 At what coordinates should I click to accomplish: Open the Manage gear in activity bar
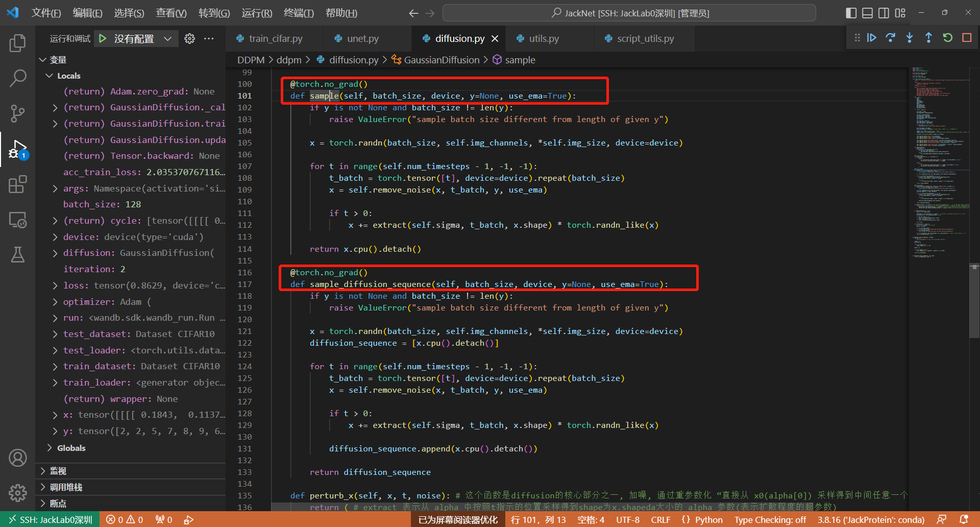(17, 493)
